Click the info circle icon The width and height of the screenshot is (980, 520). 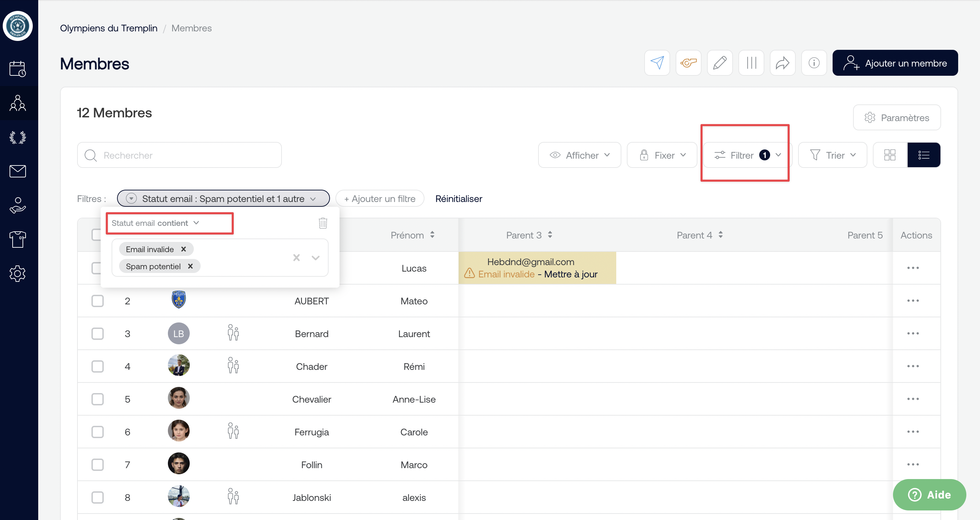click(x=814, y=63)
